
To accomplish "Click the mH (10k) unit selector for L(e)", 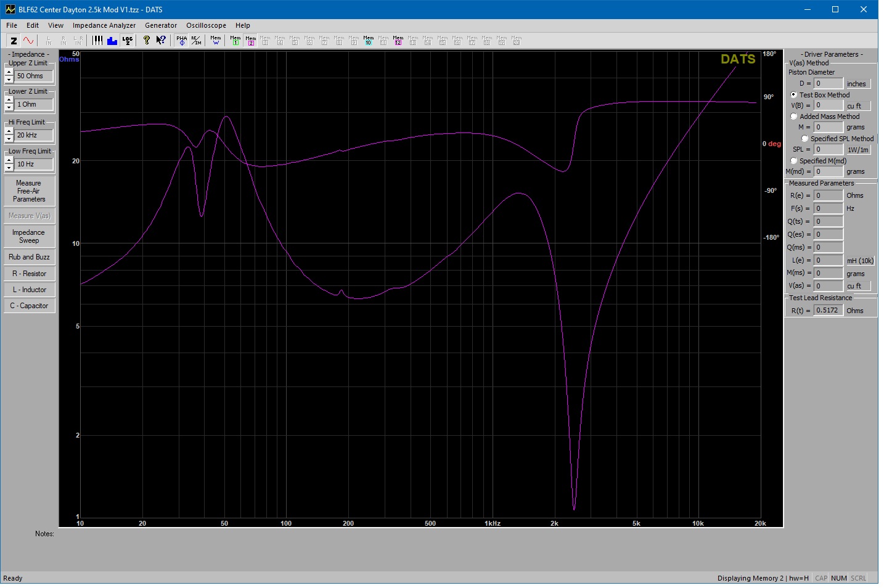I will click(x=860, y=261).
